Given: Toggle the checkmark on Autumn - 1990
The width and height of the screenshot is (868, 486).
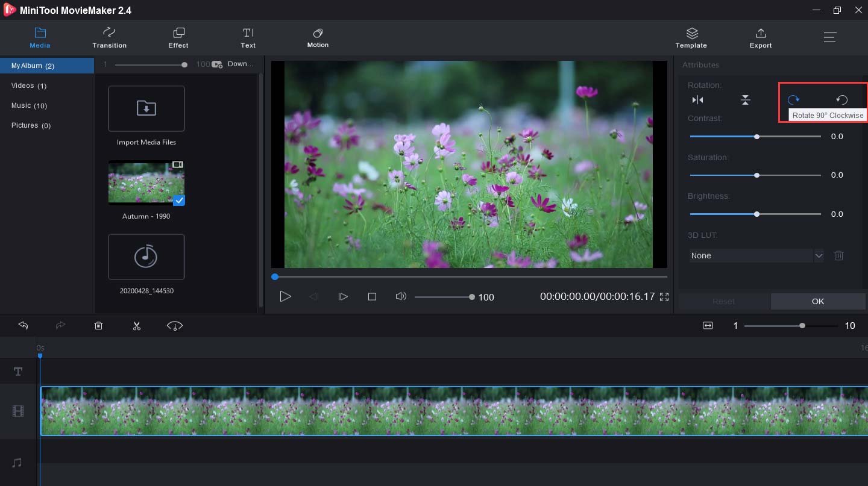Looking at the screenshot, I should [x=179, y=201].
